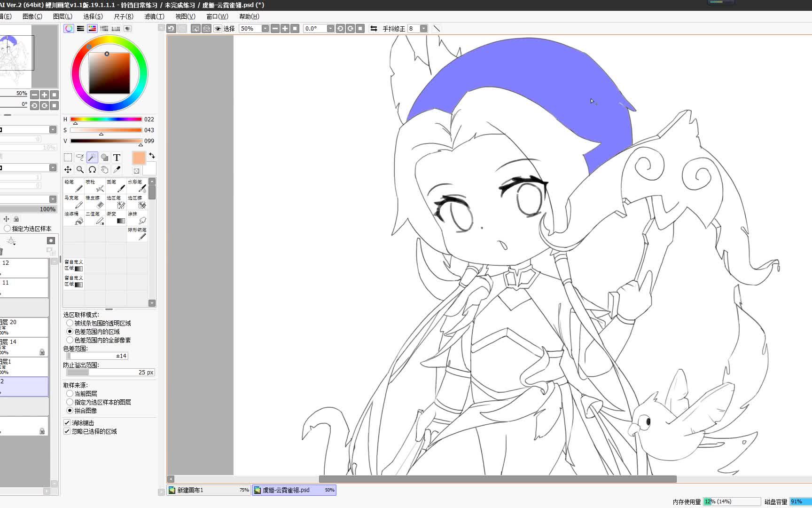Select the move layer tool
The image size is (812, 508).
[x=68, y=170]
